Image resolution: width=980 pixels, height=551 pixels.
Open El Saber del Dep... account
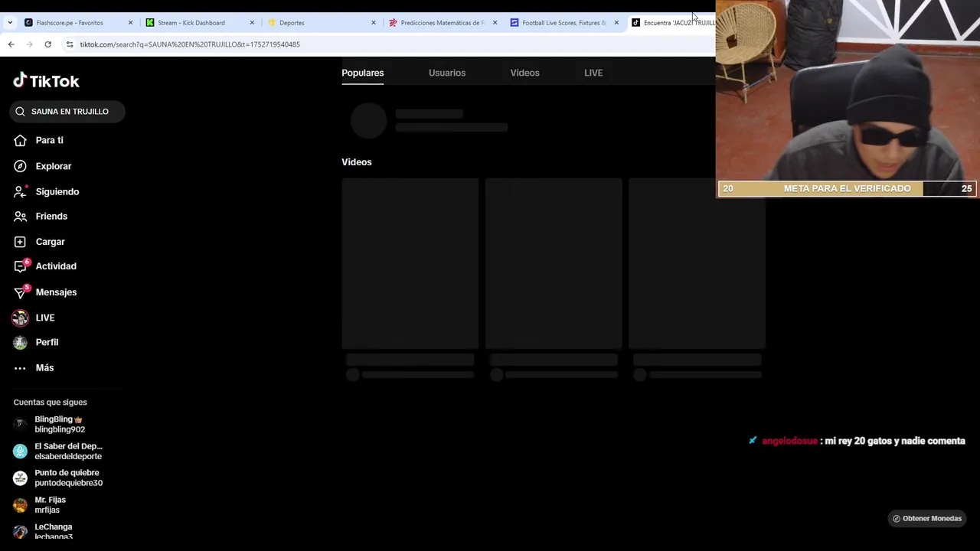[x=68, y=452]
